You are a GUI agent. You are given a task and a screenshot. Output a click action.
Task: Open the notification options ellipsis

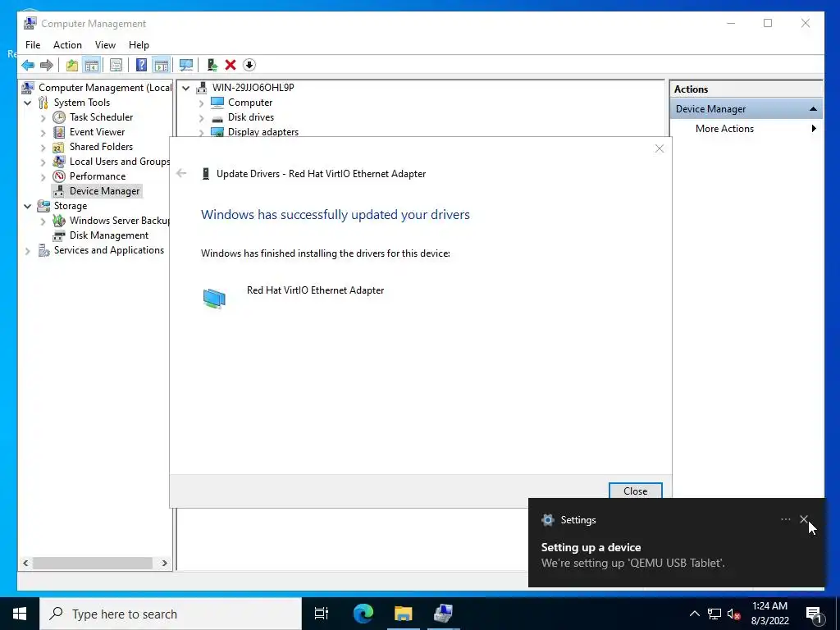(785, 519)
